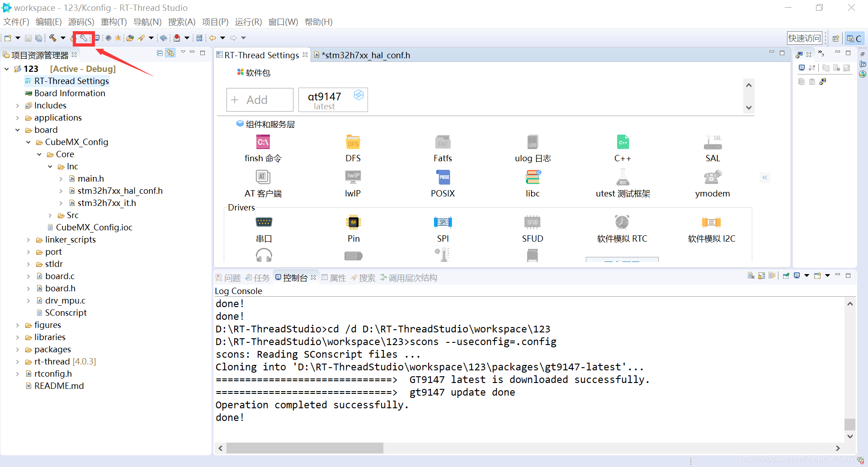The image size is (868, 467).
Task: Select the SPI driver icon
Action: (x=443, y=222)
